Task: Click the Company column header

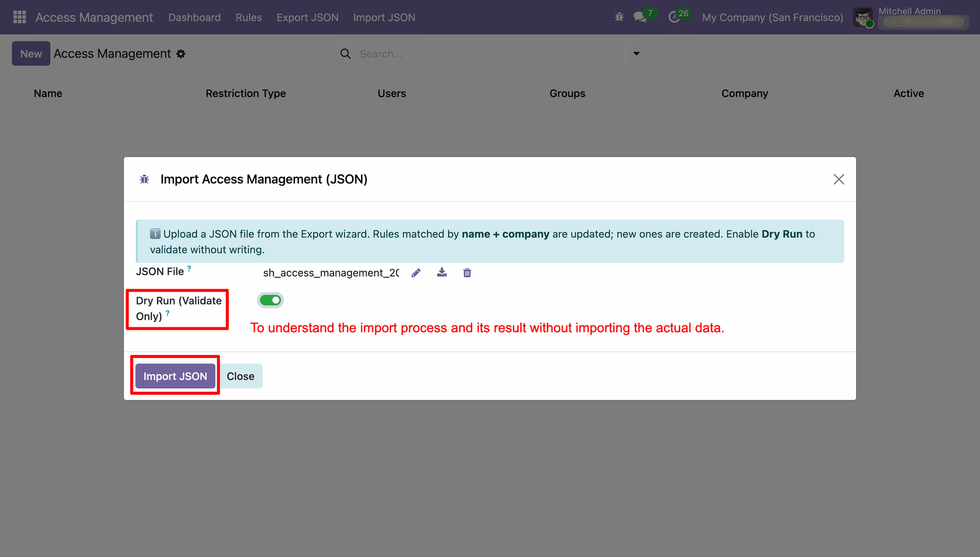Action: pyautogui.click(x=744, y=93)
